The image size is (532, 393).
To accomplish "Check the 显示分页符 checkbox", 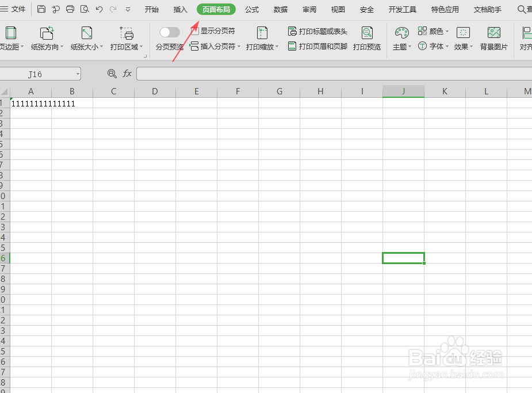I will tap(195, 31).
